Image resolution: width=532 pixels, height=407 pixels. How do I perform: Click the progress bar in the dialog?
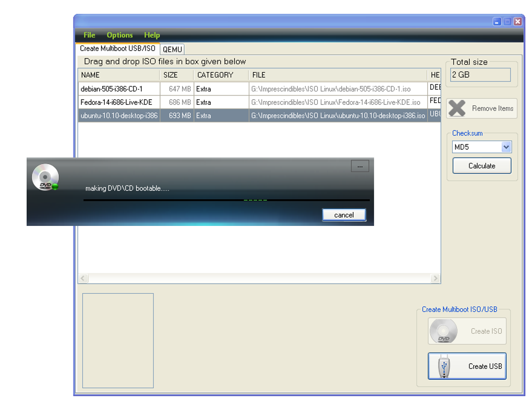point(226,200)
